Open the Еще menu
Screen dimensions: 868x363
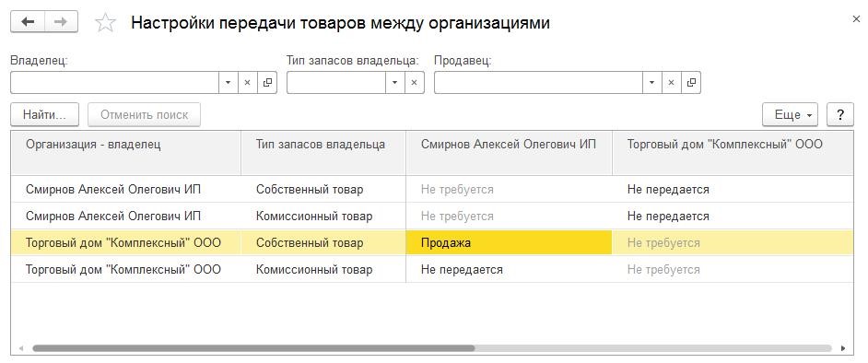pos(790,114)
